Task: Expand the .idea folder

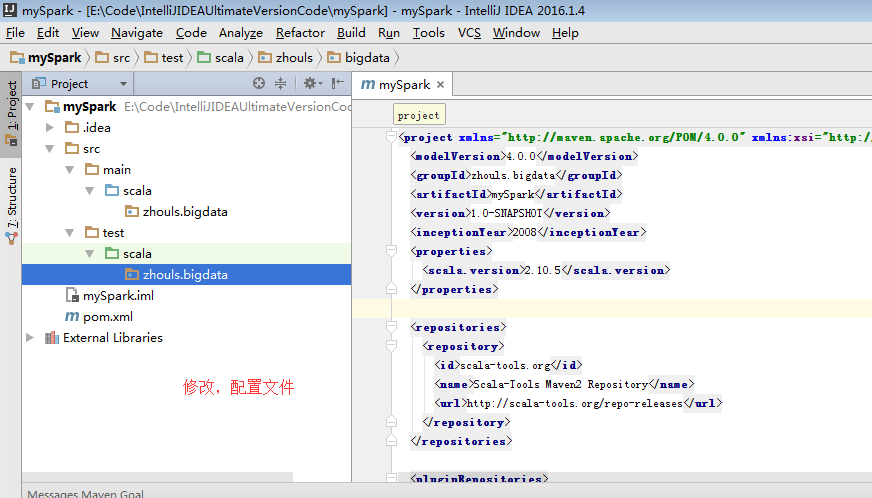Action: (x=49, y=127)
